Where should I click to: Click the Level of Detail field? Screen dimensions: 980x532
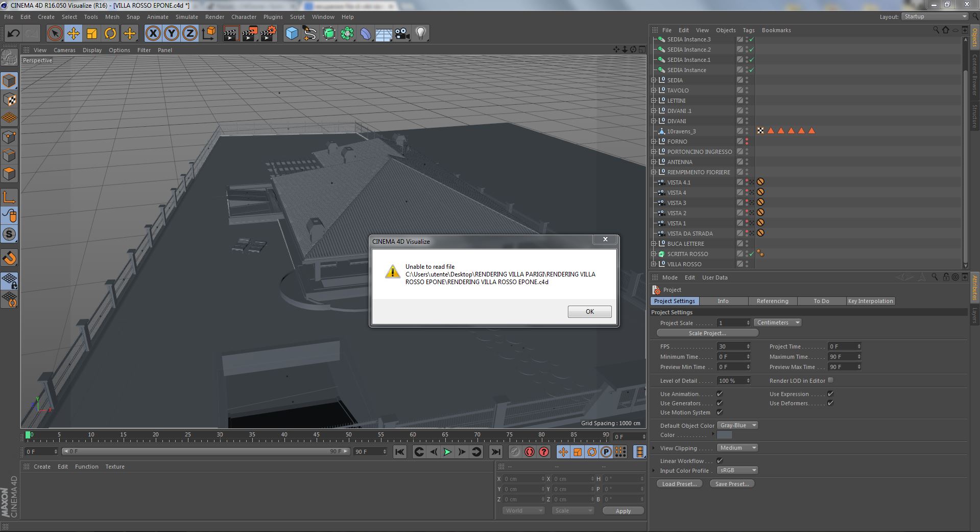733,381
